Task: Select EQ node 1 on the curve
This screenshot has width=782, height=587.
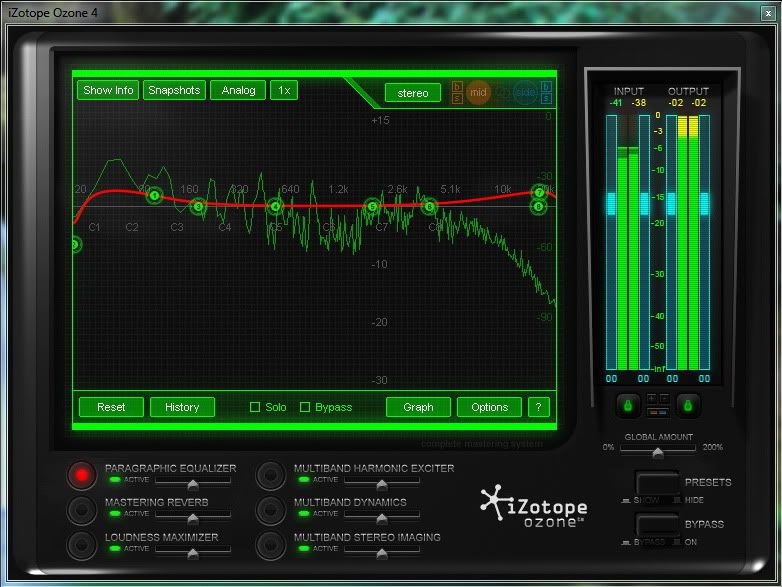Action: tap(155, 196)
